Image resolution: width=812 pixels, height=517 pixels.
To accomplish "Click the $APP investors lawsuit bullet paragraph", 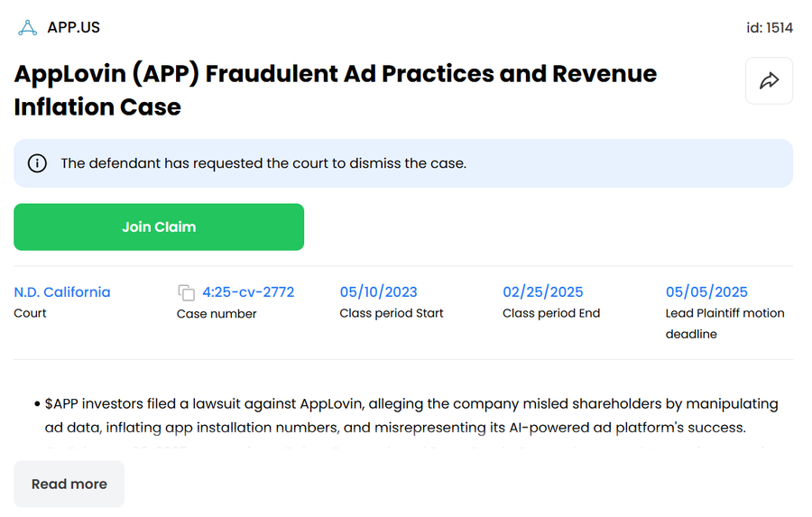I will (411, 415).
